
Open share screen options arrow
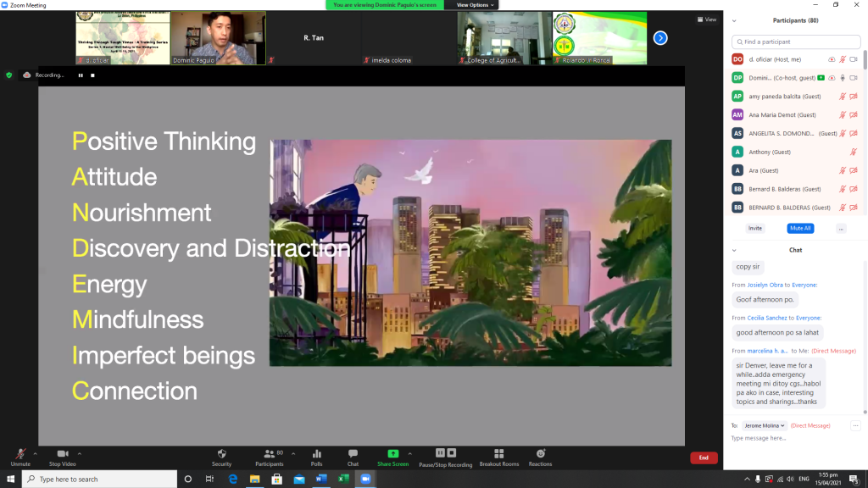tap(410, 454)
